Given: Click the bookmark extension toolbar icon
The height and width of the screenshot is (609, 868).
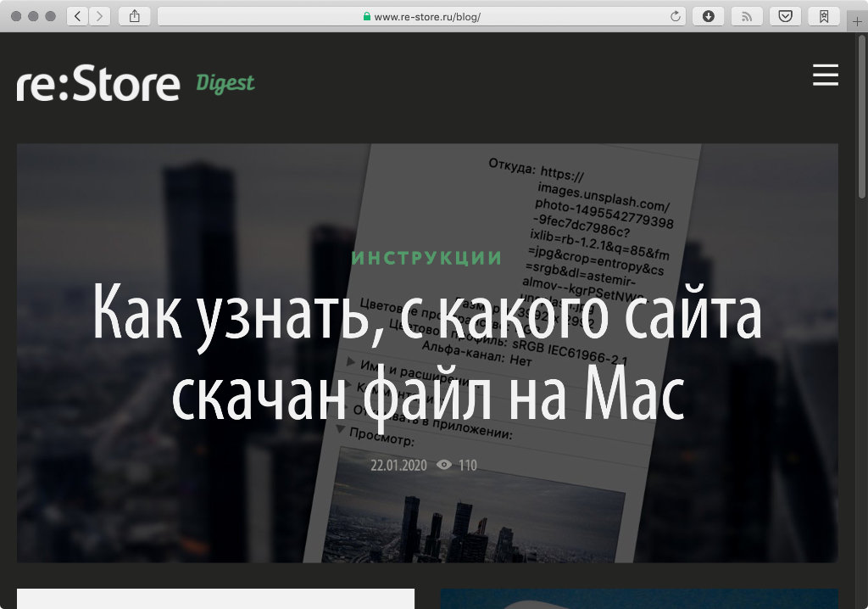Looking at the screenshot, I should click(824, 16).
